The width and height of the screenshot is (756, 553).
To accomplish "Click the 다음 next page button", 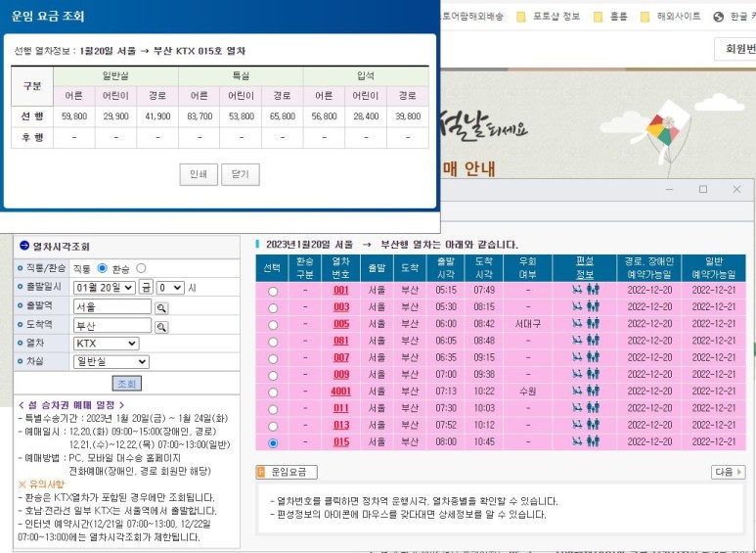I will 728,472.
